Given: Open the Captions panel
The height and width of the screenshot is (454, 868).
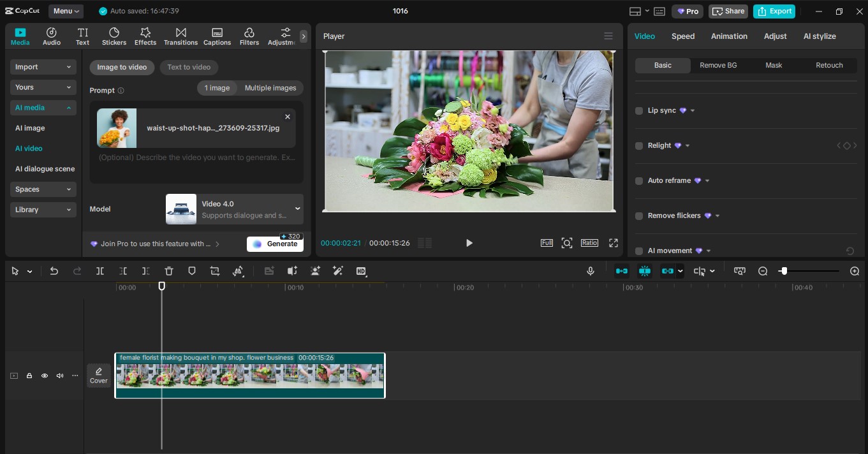Looking at the screenshot, I should (217, 36).
